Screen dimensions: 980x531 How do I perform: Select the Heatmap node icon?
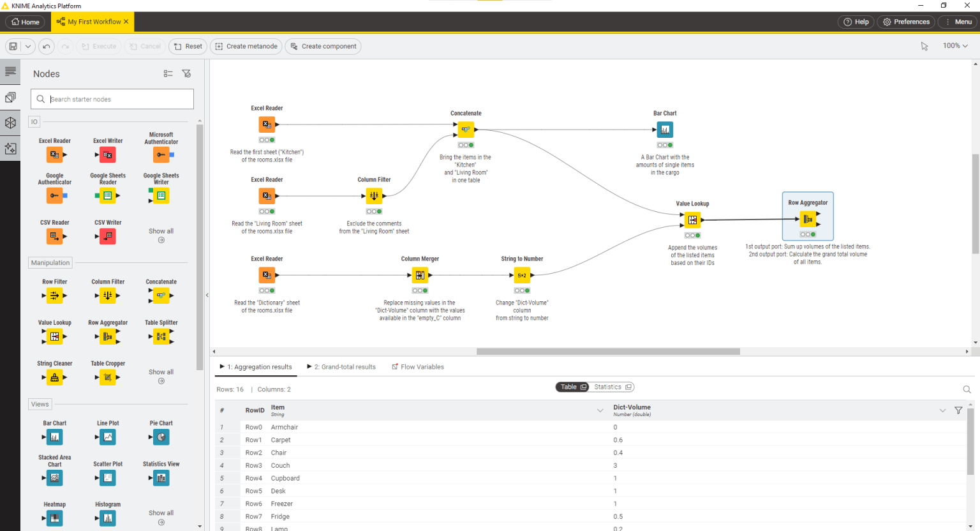click(x=54, y=518)
